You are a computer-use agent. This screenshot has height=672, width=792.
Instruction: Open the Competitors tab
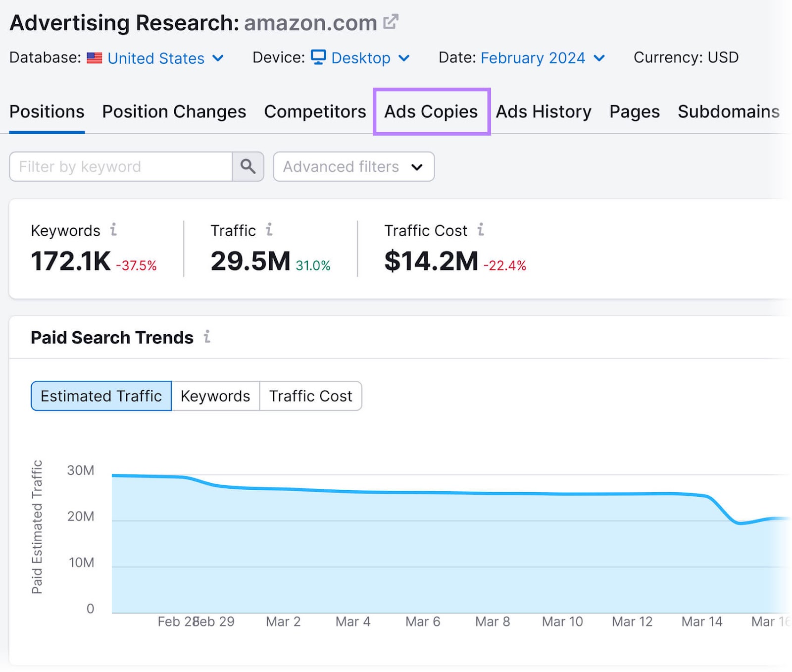pyautogui.click(x=315, y=111)
